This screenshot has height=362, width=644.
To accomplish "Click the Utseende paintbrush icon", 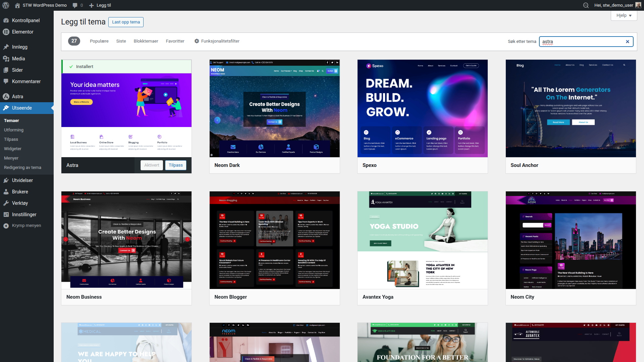I will coord(6,108).
